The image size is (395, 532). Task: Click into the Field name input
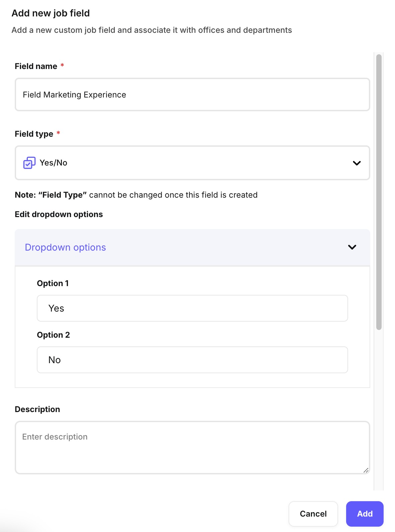coord(192,95)
